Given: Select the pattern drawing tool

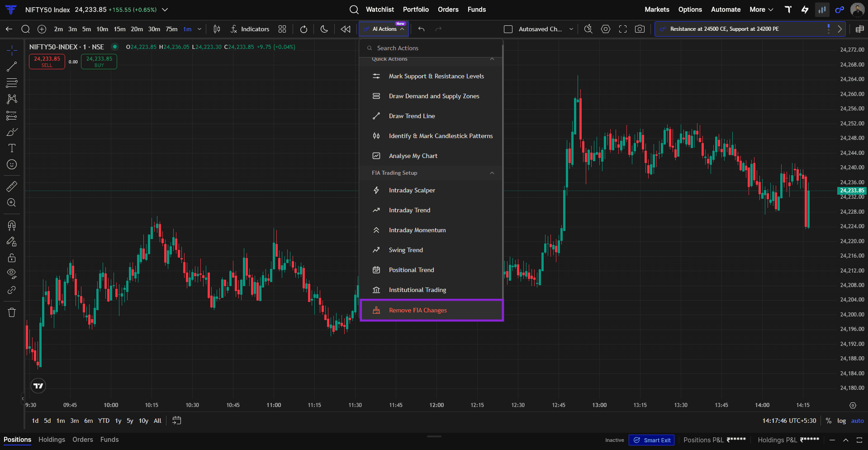Looking at the screenshot, I should pyautogui.click(x=12, y=99).
